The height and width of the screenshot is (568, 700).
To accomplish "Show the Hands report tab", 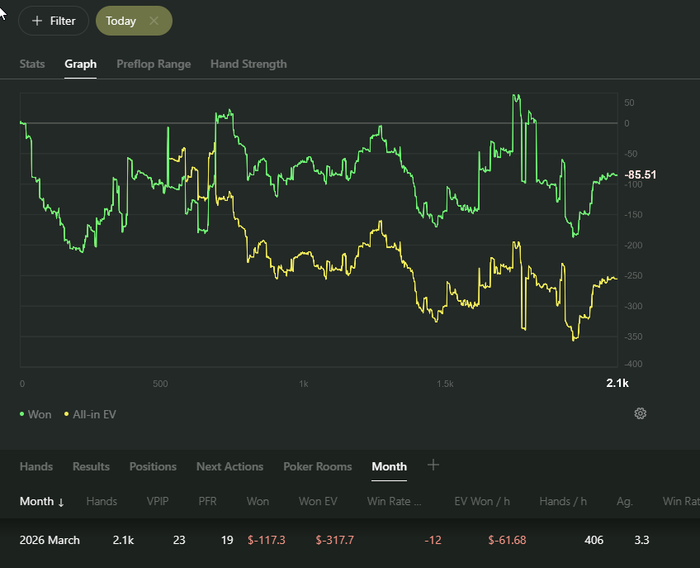I will 36,467.
